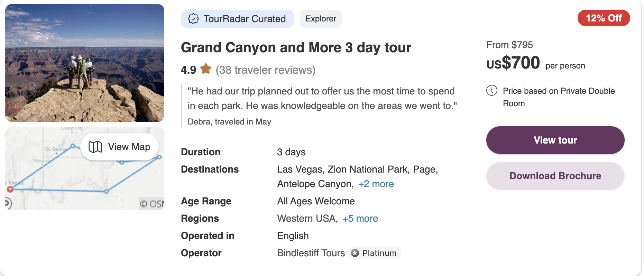Click the View Map button

[x=120, y=147]
